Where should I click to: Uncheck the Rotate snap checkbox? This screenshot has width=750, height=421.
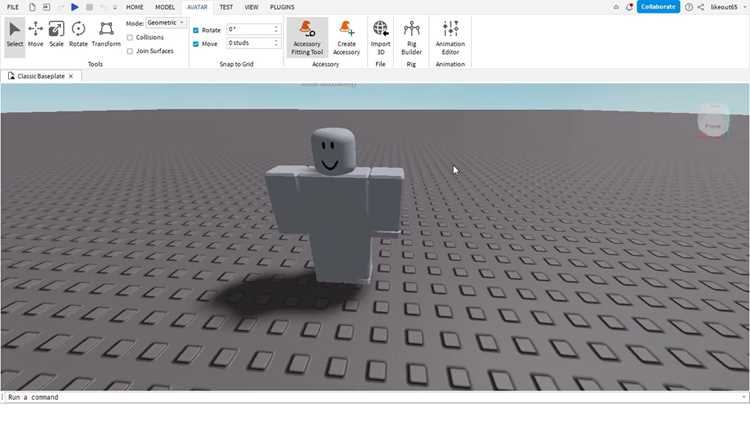pos(196,30)
